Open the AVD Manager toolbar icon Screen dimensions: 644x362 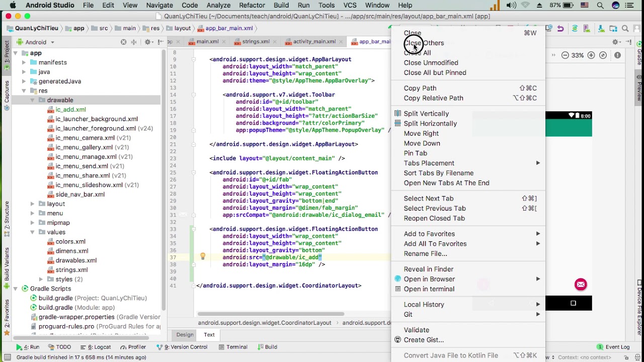587,29
